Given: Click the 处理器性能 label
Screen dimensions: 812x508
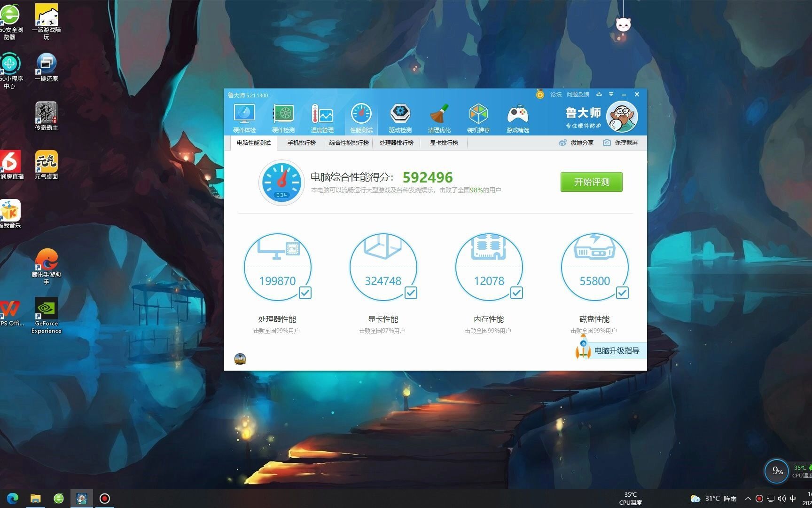Looking at the screenshot, I should pyautogui.click(x=277, y=319).
